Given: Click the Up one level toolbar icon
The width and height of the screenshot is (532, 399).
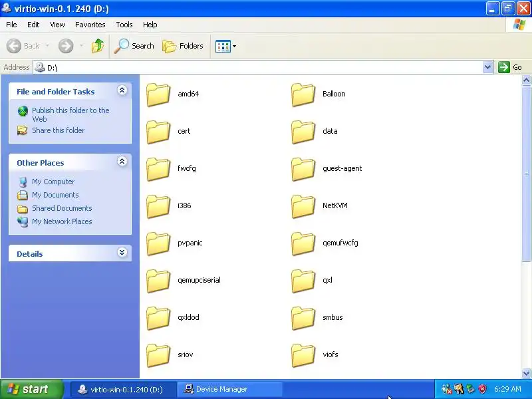Looking at the screenshot, I should pyautogui.click(x=98, y=46).
